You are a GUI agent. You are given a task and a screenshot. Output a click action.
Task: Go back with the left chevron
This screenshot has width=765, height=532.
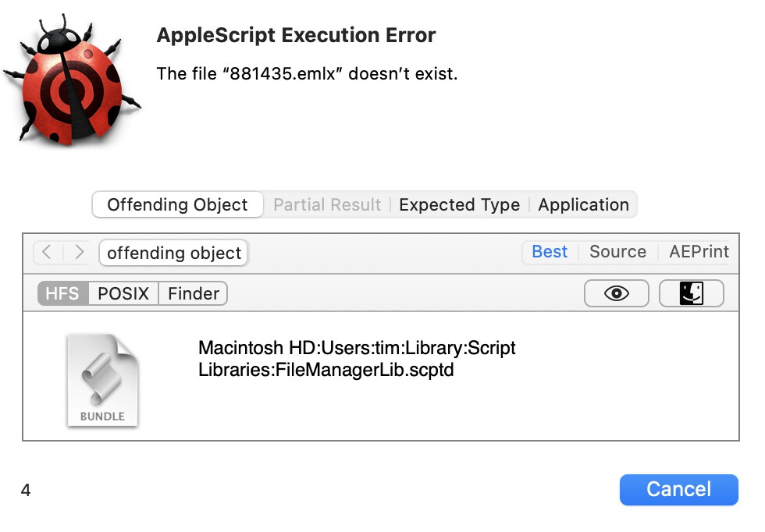[x=47, y=252]
